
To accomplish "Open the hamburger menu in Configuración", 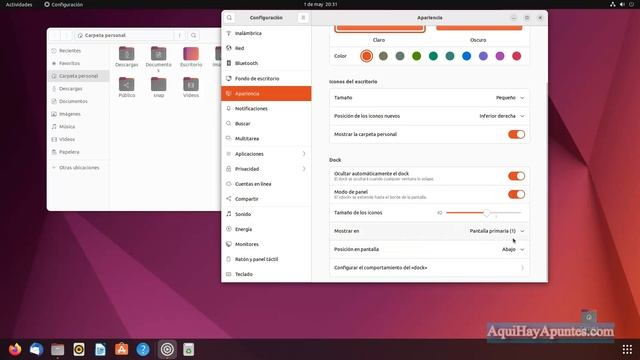I will click(303, 18).
